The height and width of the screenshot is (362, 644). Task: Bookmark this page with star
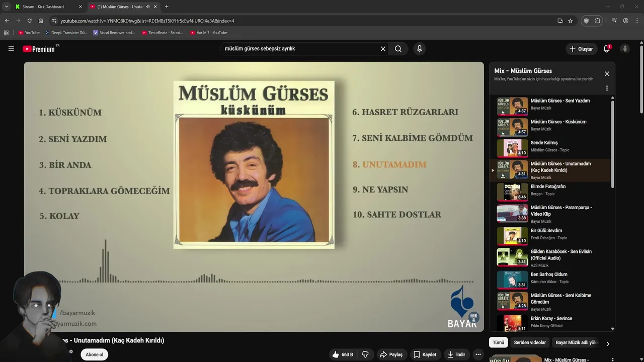click(x=570, y=21)
